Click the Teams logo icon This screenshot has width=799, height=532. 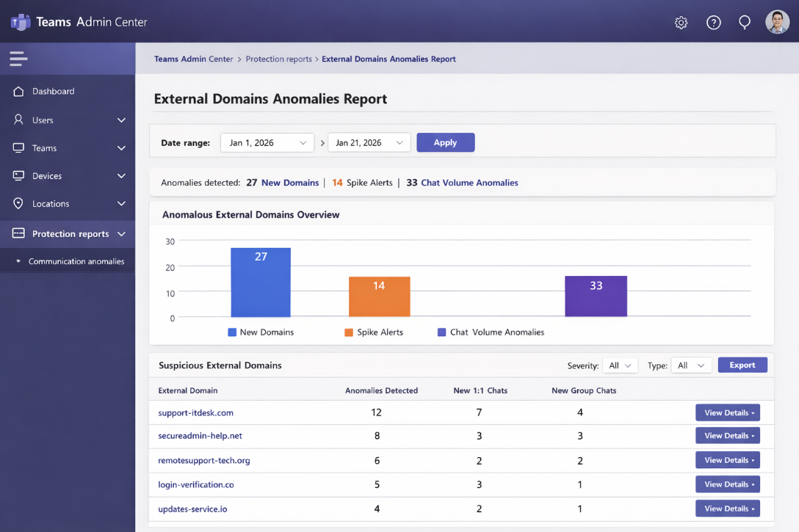(21, 22)
